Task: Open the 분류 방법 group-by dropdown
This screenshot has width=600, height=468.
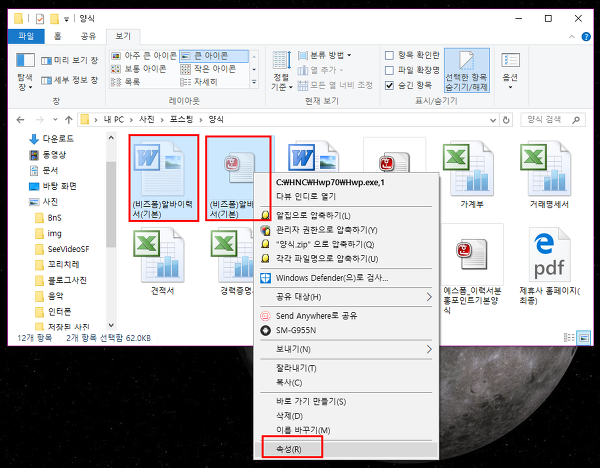Action: click(324, 55)
